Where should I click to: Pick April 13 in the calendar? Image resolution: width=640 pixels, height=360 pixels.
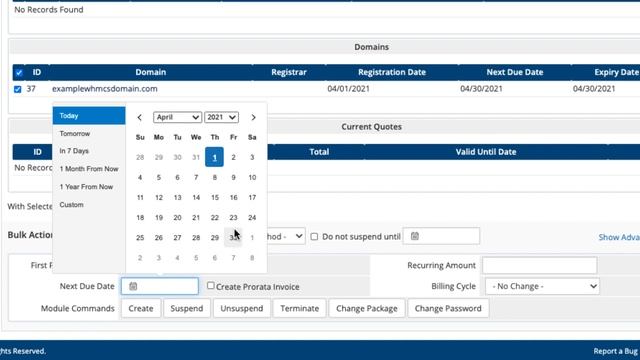(x=178, y=198)
